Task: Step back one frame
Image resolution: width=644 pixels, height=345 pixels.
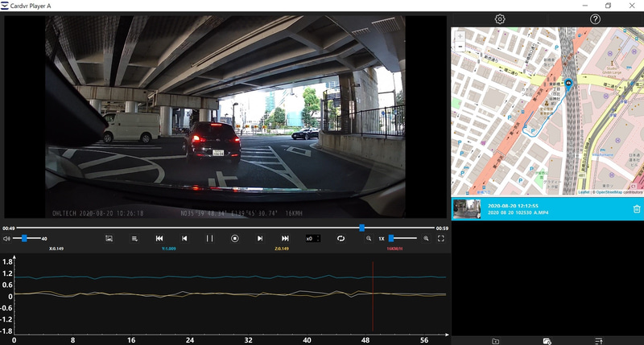Action: click(x=184, y=238)
